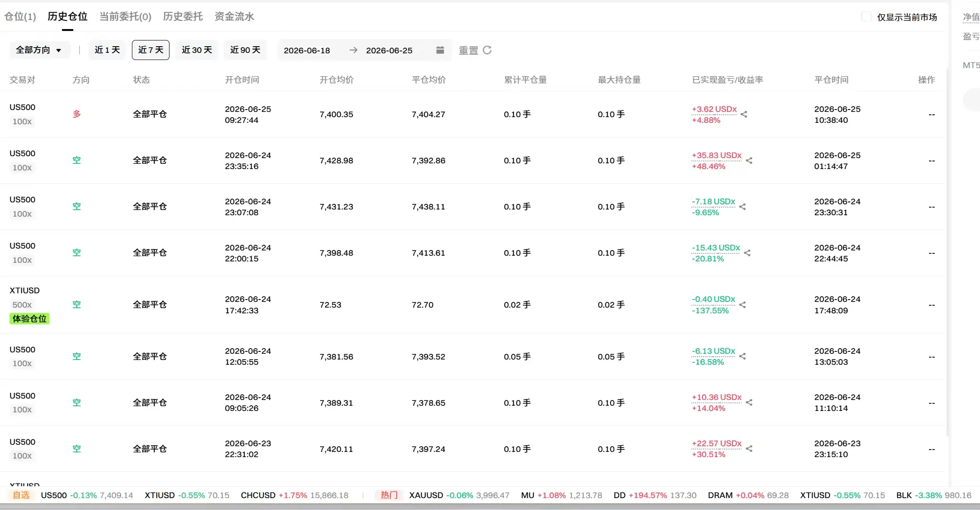Filter by 近 1 天

pyautogui.click(x=107, y=50)
